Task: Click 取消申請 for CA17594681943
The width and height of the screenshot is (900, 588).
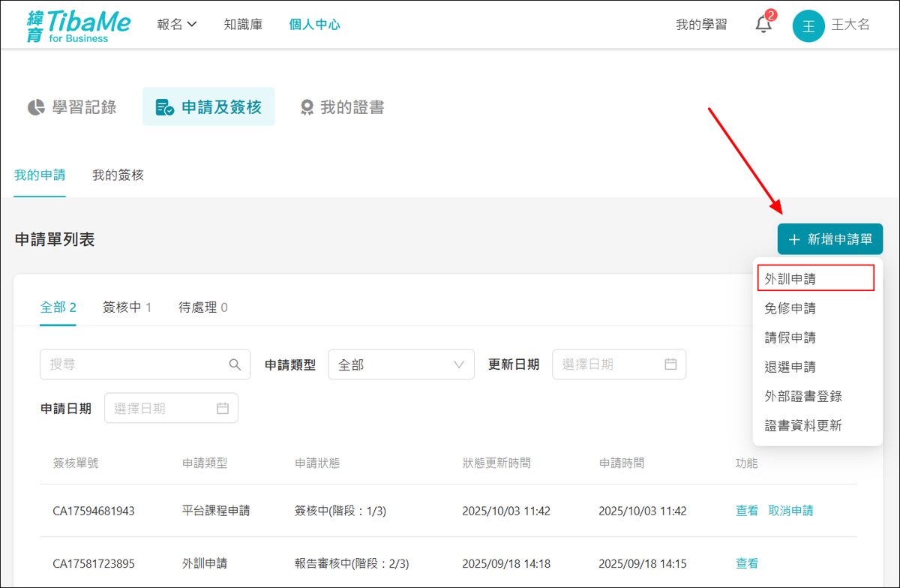Action: click(790, 511)
